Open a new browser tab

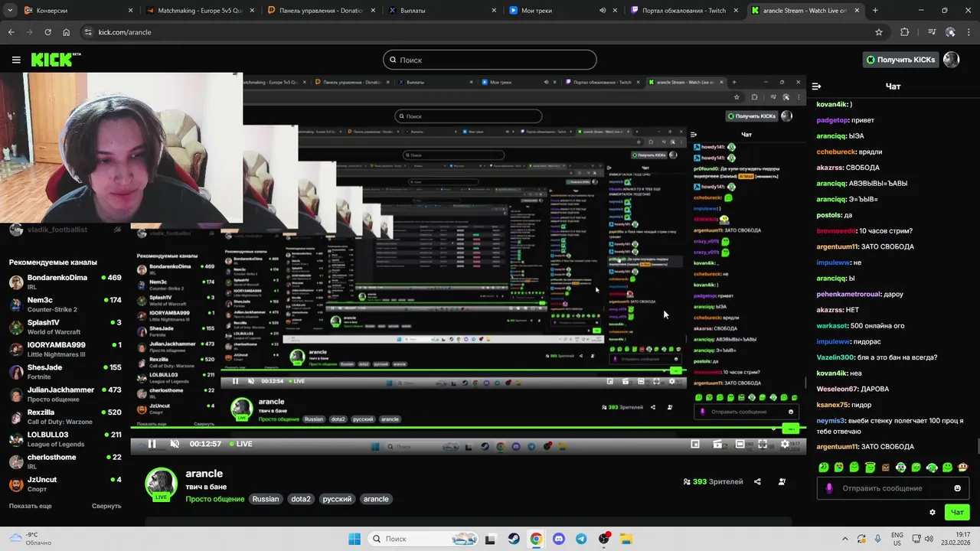pos(875,11)
